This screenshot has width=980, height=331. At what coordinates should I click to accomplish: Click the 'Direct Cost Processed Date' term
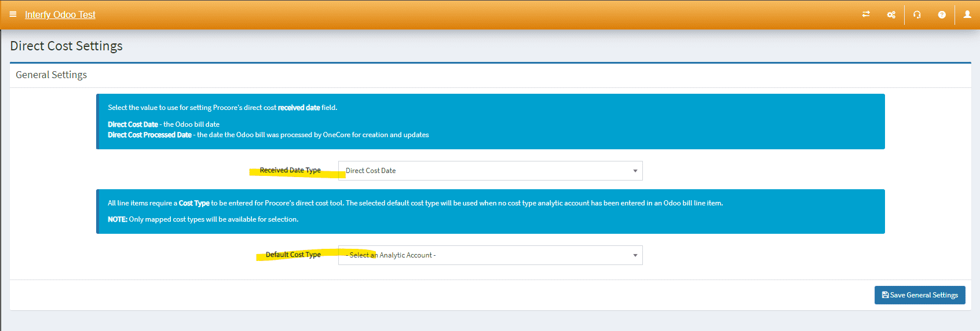click(x=149, y=135)
